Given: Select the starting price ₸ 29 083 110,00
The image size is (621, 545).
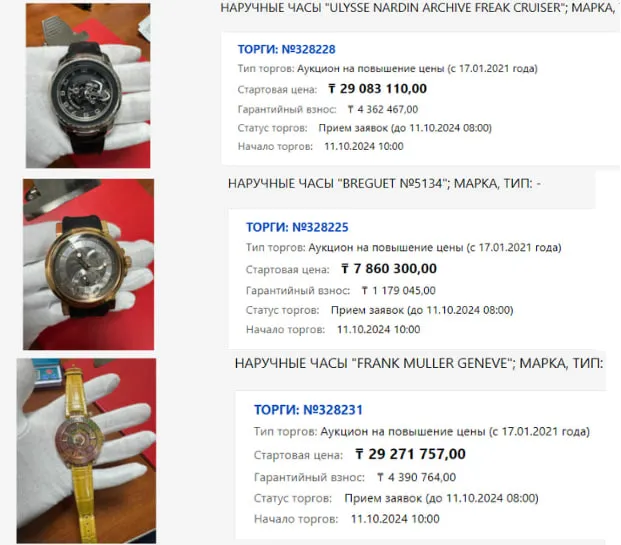Looking at the screenshot, I should [x=377, y=89].
